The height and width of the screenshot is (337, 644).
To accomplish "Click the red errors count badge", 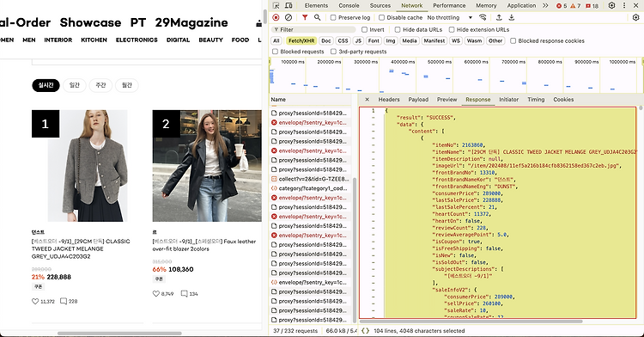I will 562,6.
